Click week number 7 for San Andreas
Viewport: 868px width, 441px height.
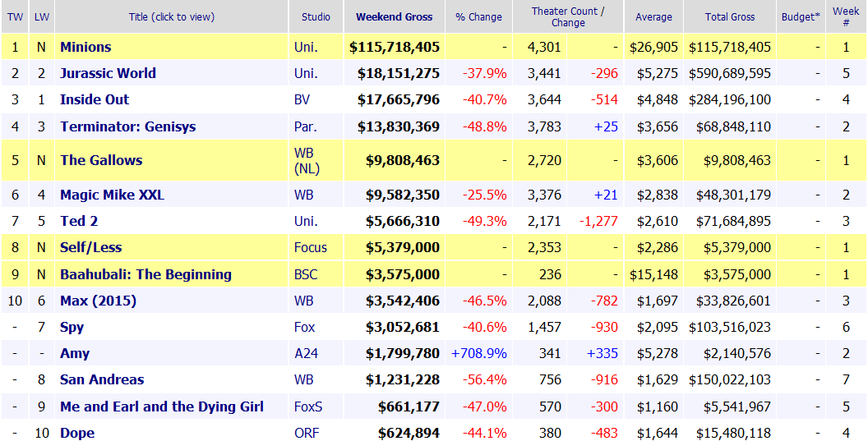coord(846,379)
